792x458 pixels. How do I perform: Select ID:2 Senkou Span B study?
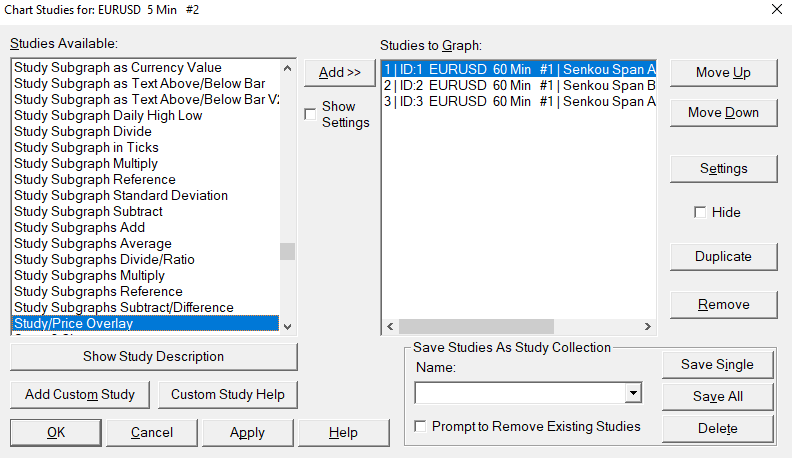tap(518, 85)
